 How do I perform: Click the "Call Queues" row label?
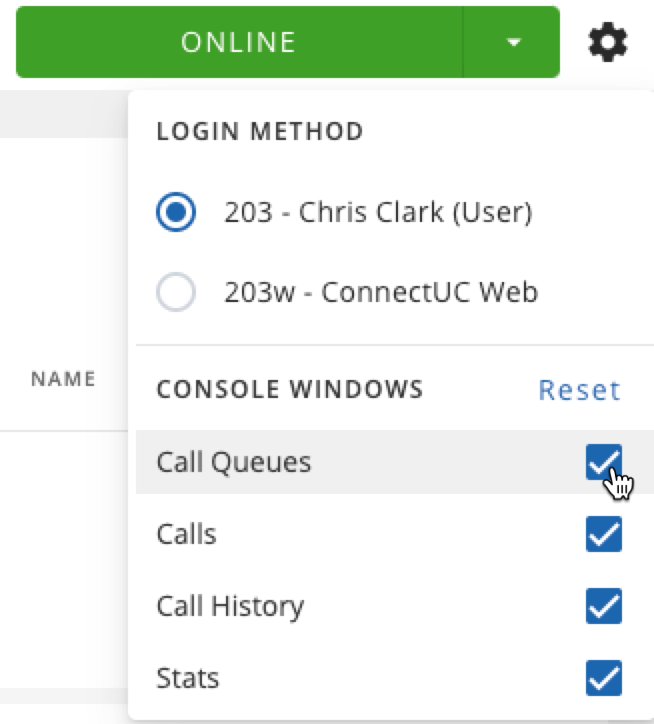click(234, 462)
